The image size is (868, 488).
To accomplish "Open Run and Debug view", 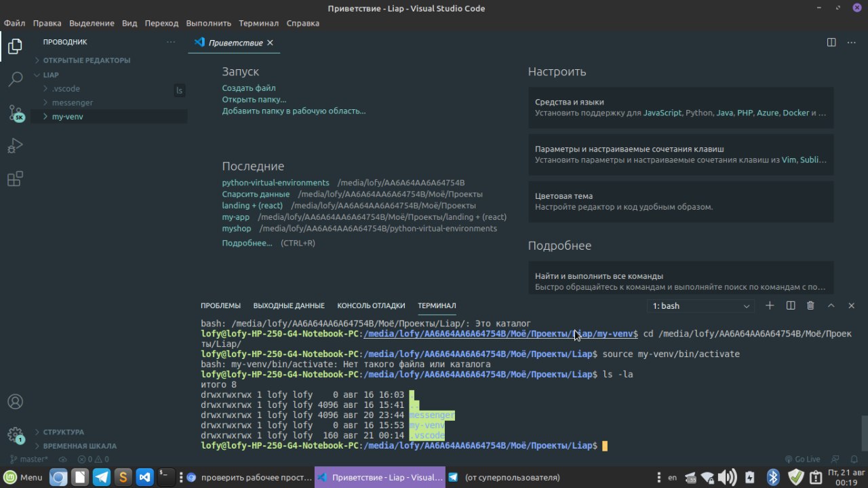I will (15, 146).
